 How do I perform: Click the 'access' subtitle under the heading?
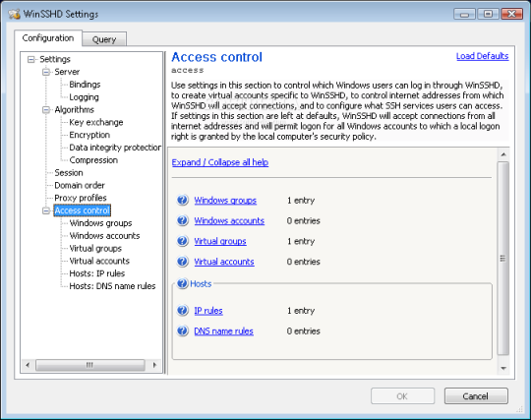pos(187,71)
